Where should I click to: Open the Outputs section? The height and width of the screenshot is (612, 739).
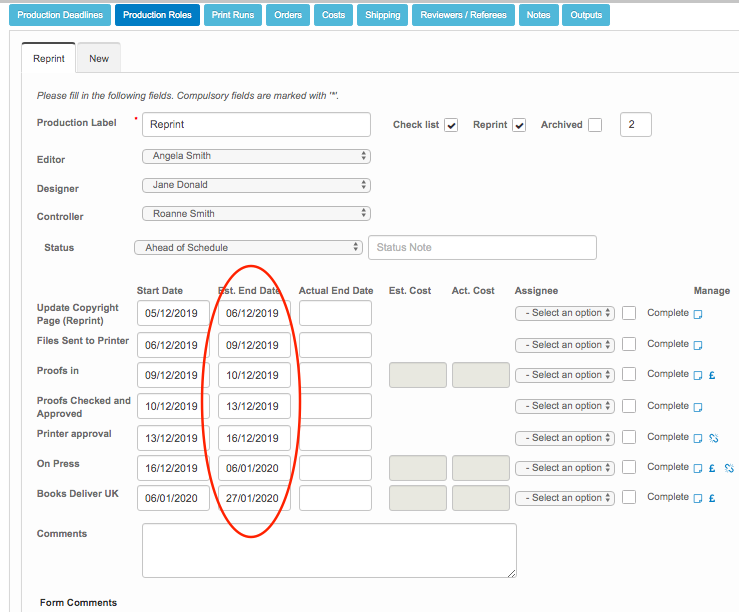pos(586,15)
